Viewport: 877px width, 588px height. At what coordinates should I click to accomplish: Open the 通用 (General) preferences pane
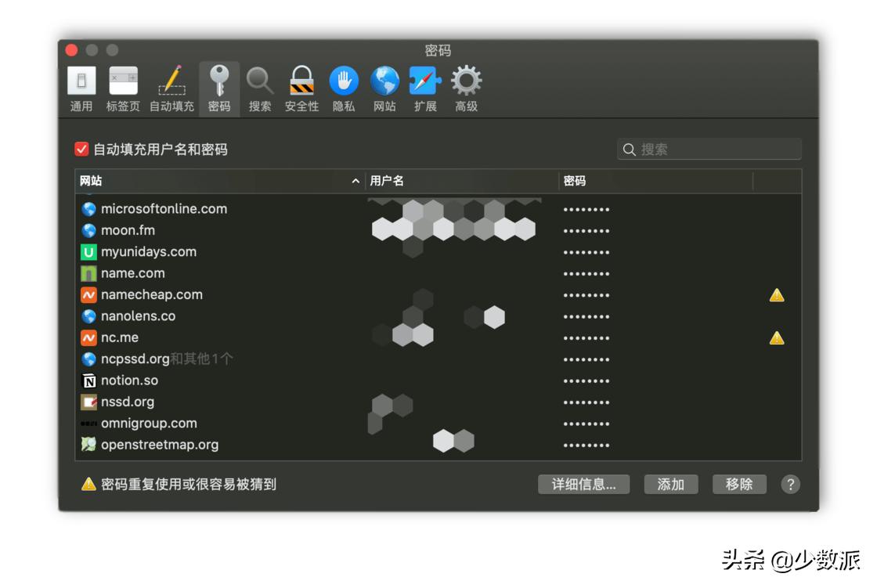point(81,86)
